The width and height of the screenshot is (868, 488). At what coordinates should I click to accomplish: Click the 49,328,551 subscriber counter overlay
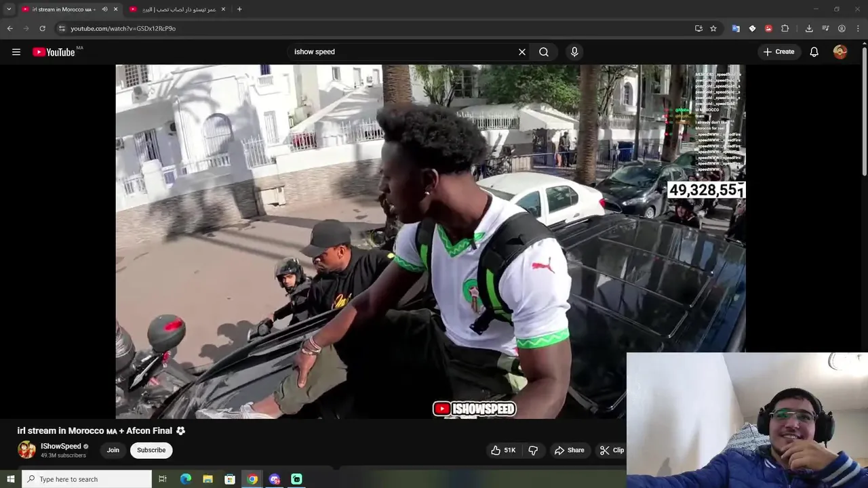(x=707, y=190)
